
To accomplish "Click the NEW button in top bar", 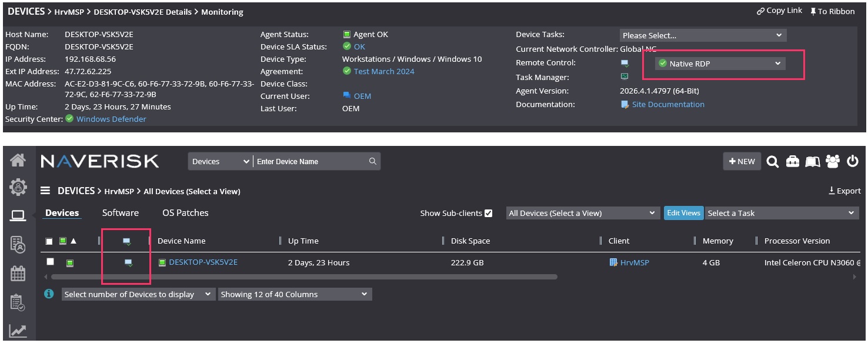I will coord(742,161).
